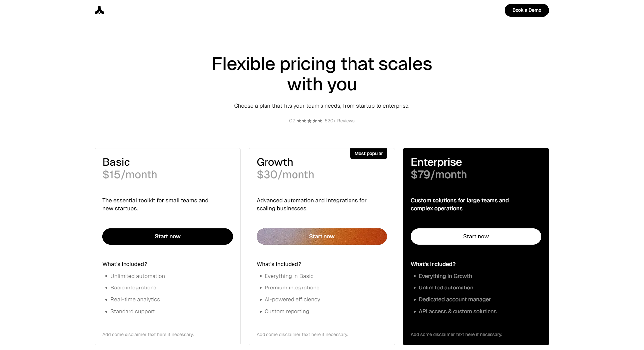Screen dimensions: 644x350
Task: Open the 620+ Reviews link
Action: pos(339,121)
